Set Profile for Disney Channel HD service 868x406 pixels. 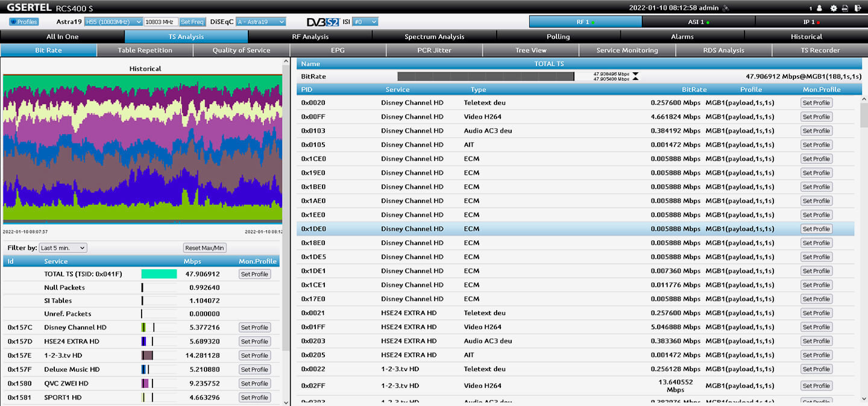pyautogui.click(x=254, y=328)
